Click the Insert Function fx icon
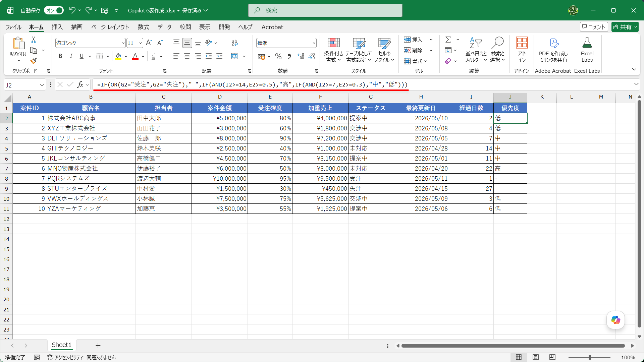 (x=80, y=84)
